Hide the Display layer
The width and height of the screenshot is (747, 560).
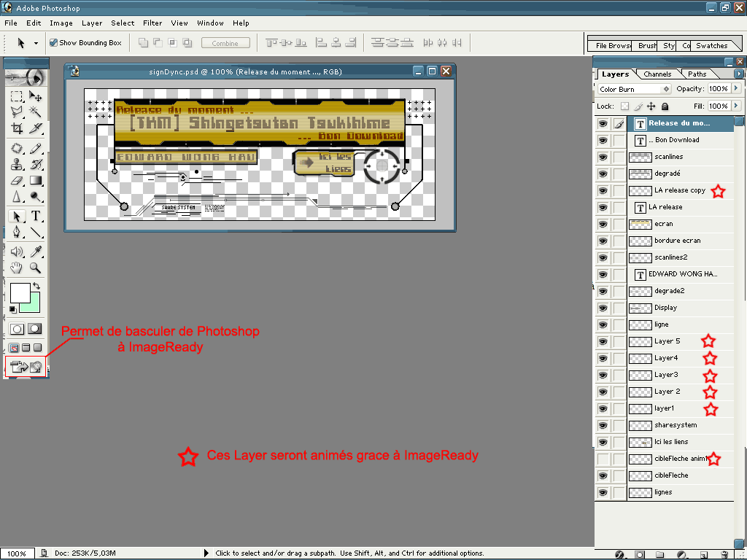pos(603,308)
